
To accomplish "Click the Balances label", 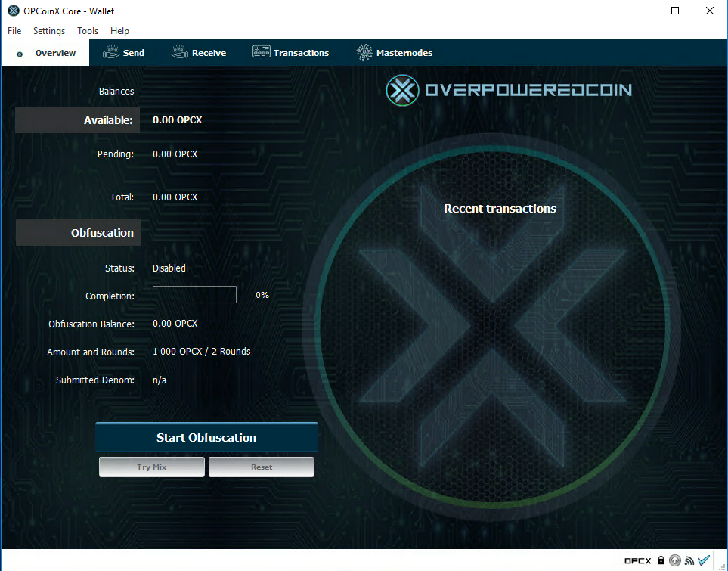I will click(x=116, y=91).
